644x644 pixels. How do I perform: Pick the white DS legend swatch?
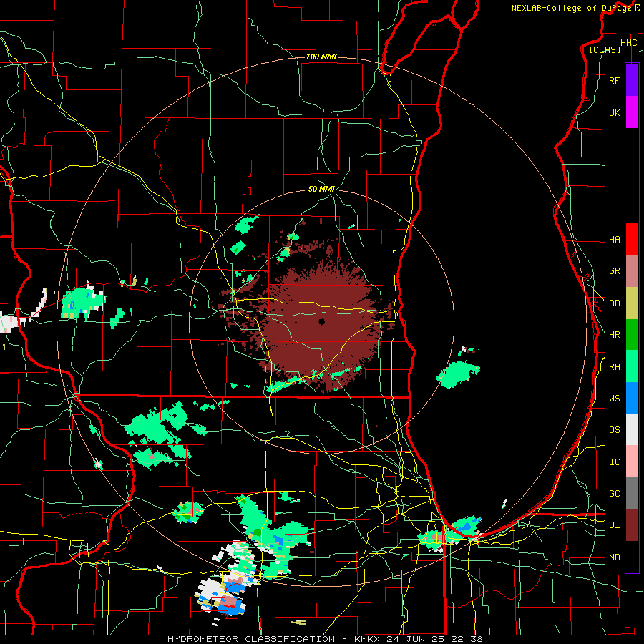[x=632, y=429]
